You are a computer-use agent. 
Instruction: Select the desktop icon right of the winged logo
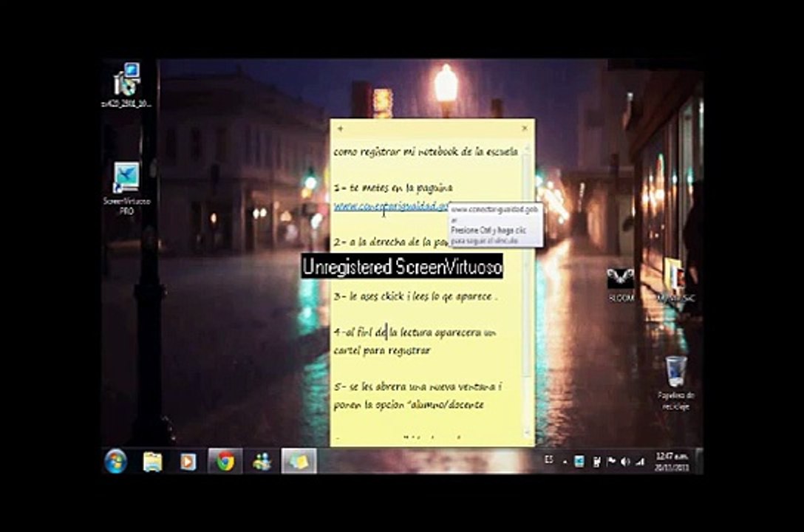click(675, 280)
